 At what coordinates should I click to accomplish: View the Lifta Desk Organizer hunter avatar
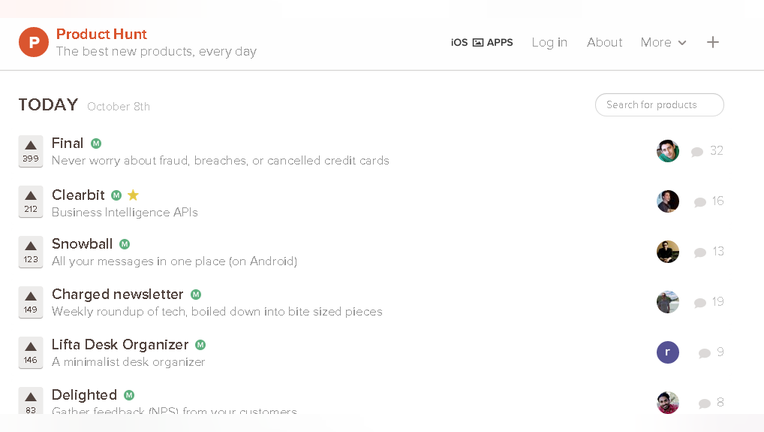click(668, 352)
